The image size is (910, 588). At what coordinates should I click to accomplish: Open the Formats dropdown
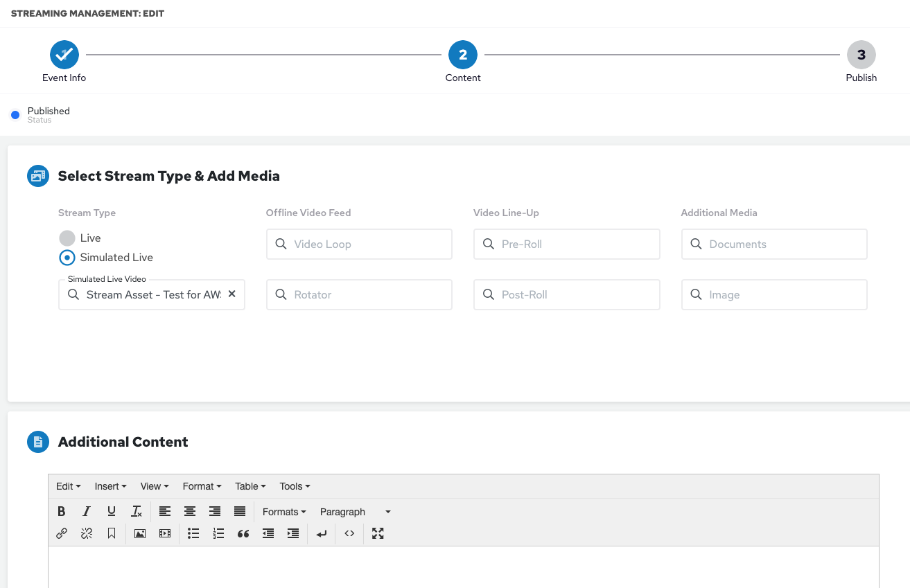coord(284,512)
